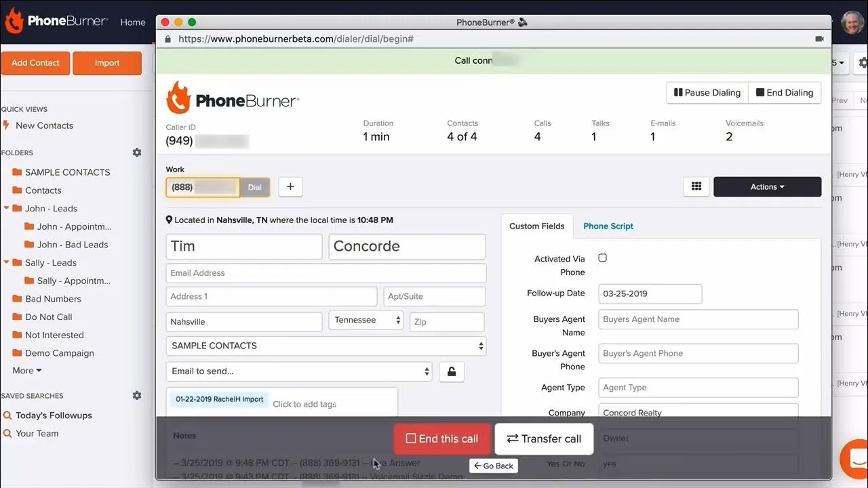
Task: Open the Home menu item
Action: (133, 22)
